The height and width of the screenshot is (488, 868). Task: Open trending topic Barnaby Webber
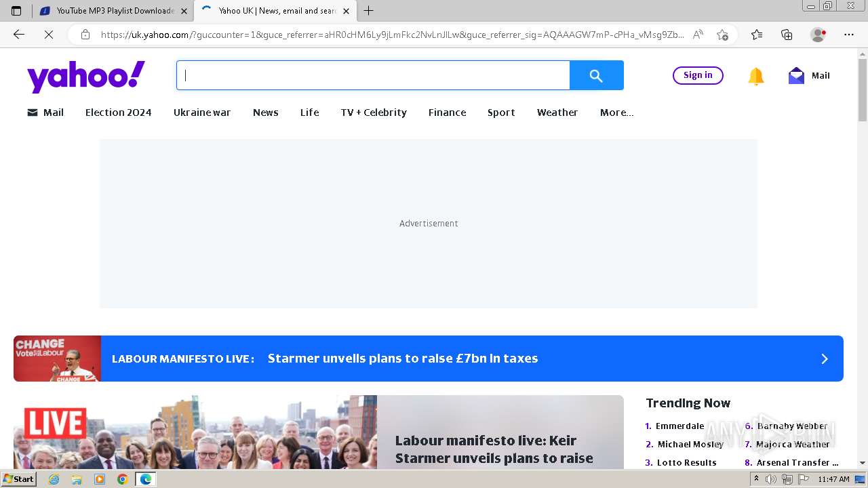point(792,426)
